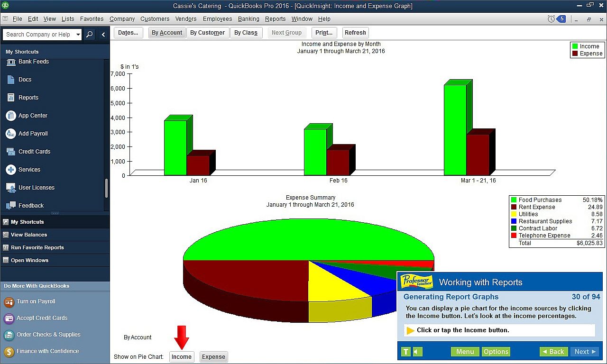
Task: Open the Credit Cards shortcut icon
Action: (x=10, y=152)
